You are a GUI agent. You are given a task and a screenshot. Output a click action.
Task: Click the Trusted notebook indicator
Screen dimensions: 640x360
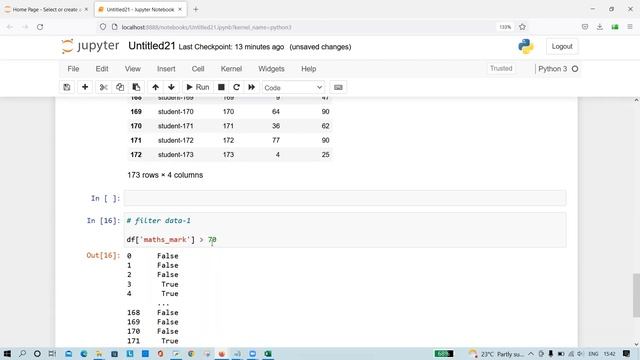point(501,69)
